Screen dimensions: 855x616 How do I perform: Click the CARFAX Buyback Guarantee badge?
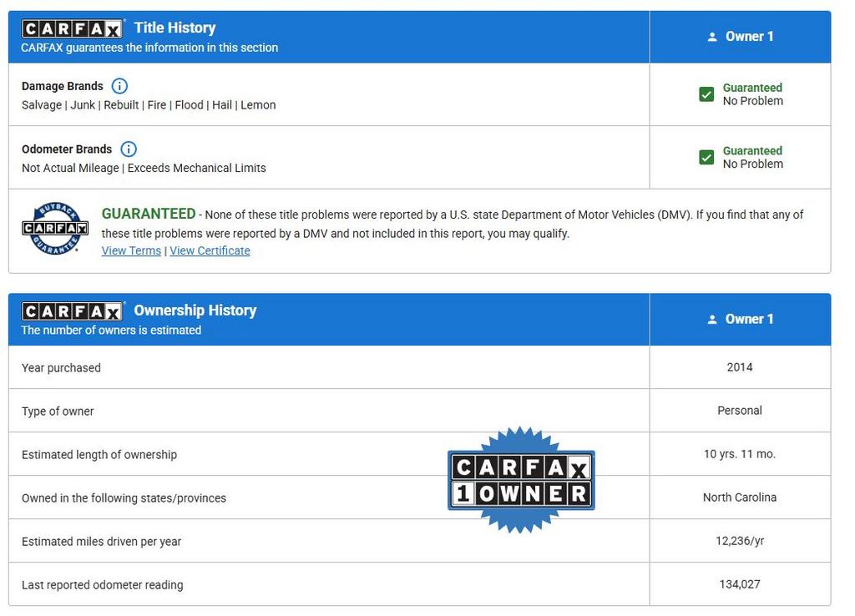coord(55,228)
